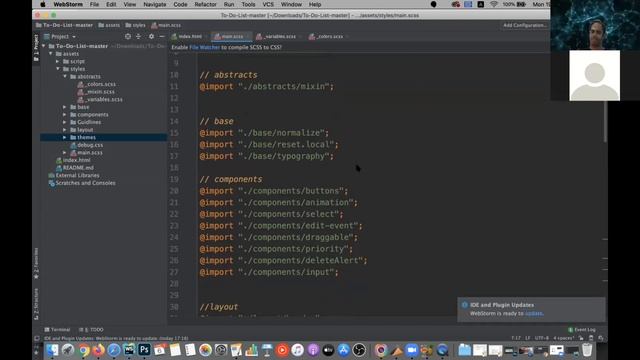This screenshot has width=640, height=360.
Task: Open the Event Log
Action: pos(582,330)
